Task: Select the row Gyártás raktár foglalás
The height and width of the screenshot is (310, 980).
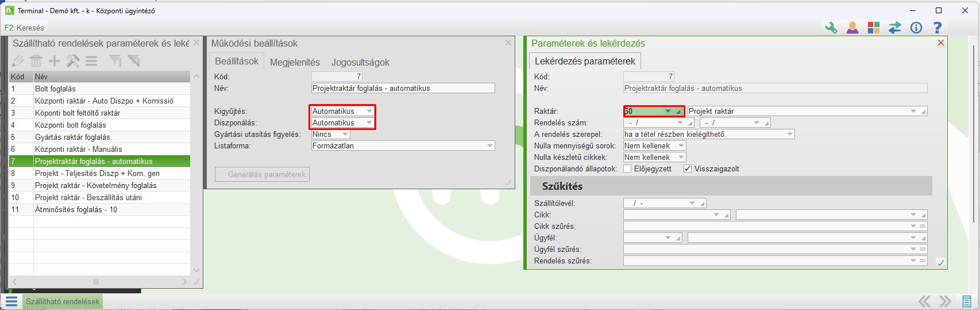Action: (99, 137)
